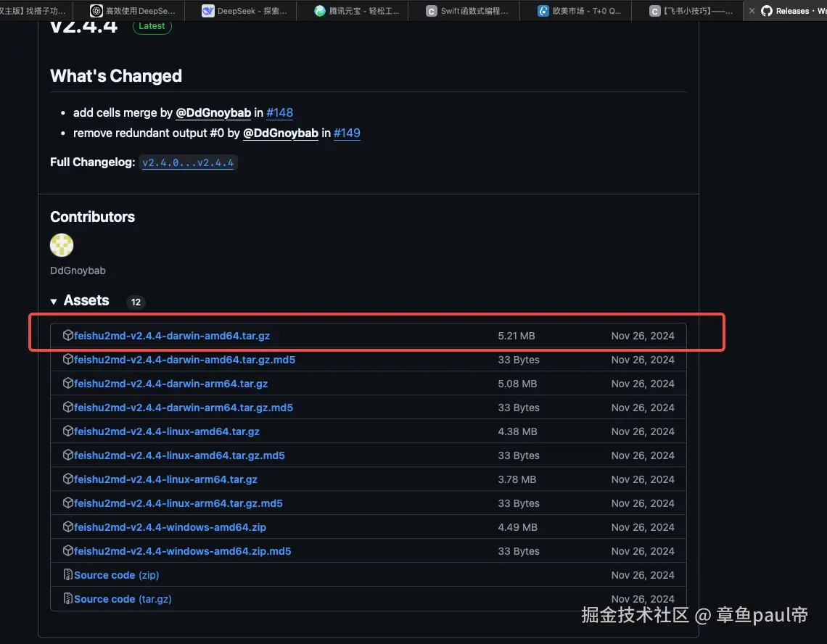
Task: Click the package icon for linux-amd64.tar.gz.md5
Action: pyautogui.click(x=67, y=455)
